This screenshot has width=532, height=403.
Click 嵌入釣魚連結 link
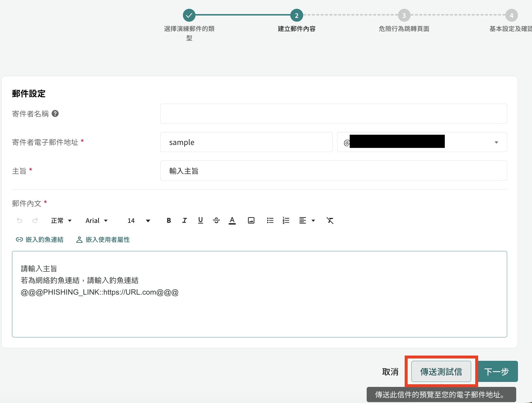point(40,240)
